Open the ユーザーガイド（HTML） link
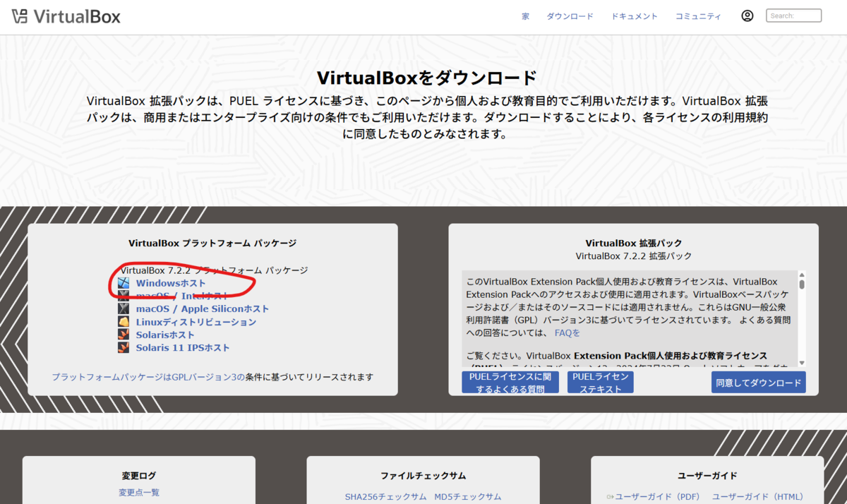 tap(758, 497)
